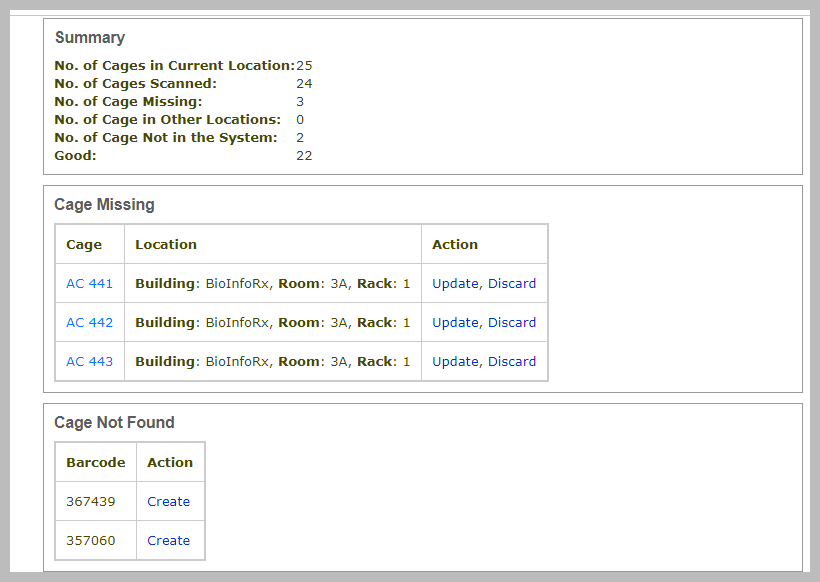Click the Location column header
This screenshot has width=820, height=582.
pyautogui.click(x=166, y=244)
